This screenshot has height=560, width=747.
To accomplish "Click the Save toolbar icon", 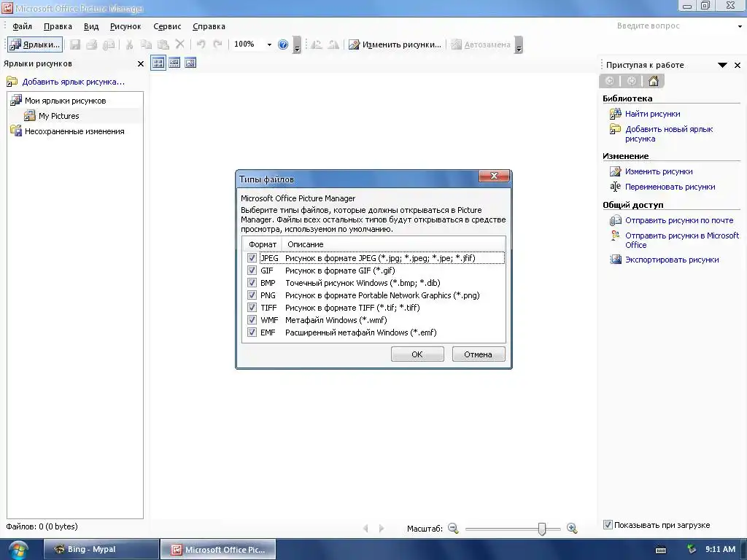I will (75, 44).
